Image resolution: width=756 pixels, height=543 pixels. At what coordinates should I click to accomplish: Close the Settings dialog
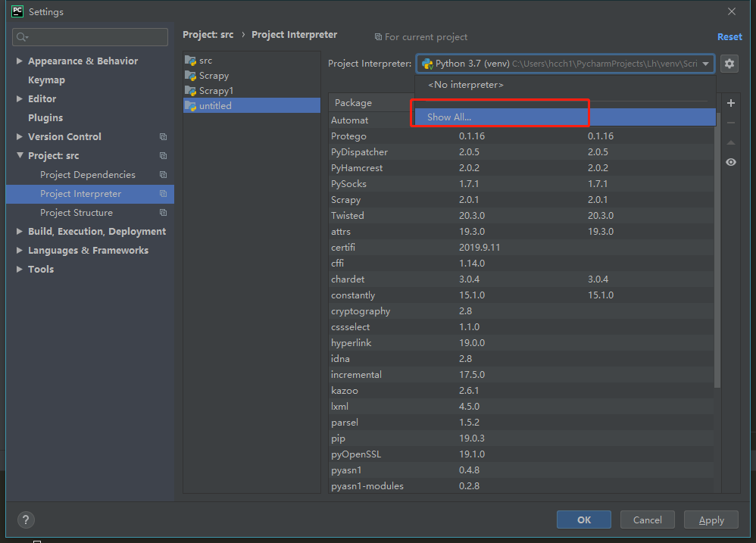pos(732,11)
